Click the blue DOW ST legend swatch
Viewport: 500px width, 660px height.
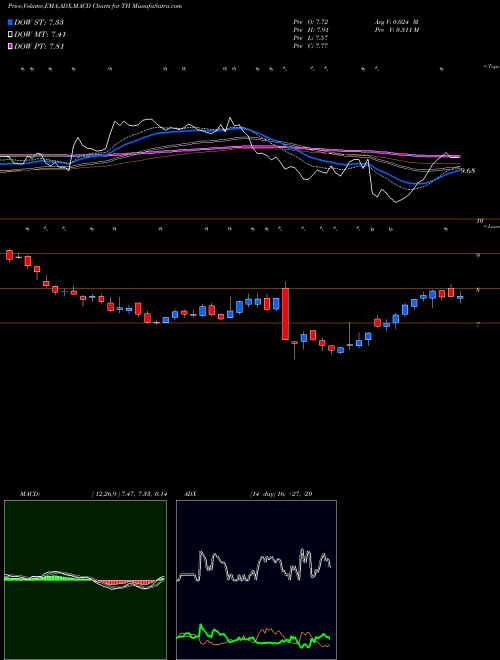coord(10,22)
